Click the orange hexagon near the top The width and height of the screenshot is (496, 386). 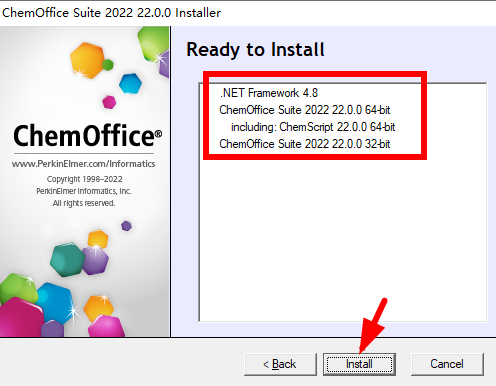87,60
